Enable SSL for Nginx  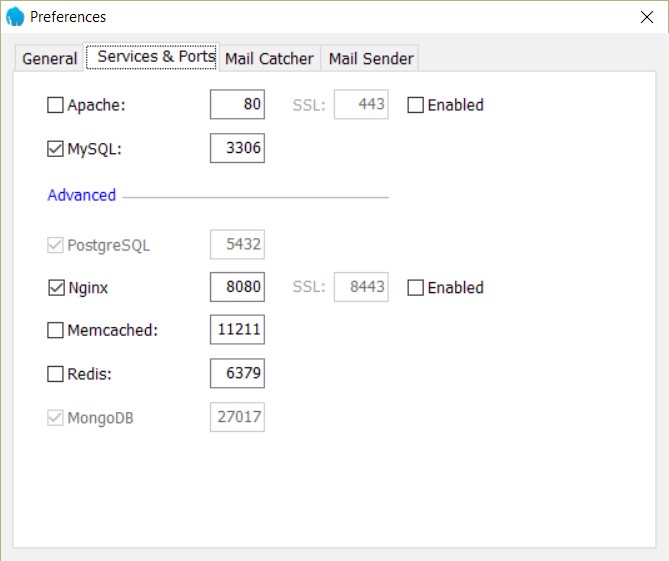[x=416, y=288]
